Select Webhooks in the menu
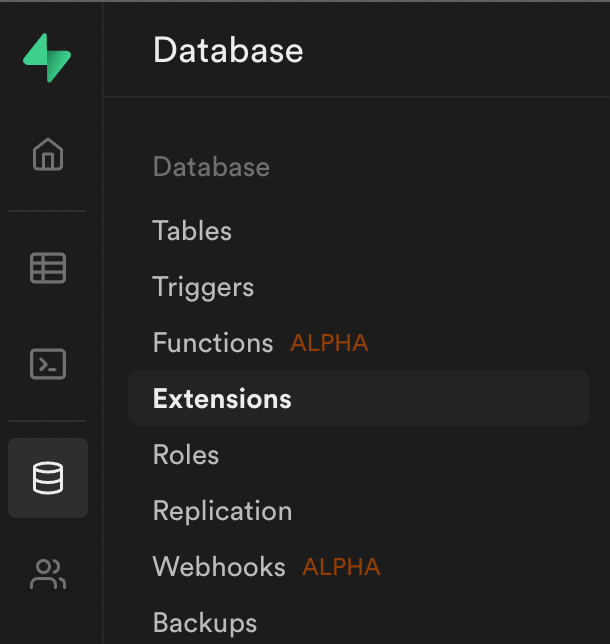 tap(219, 567)
